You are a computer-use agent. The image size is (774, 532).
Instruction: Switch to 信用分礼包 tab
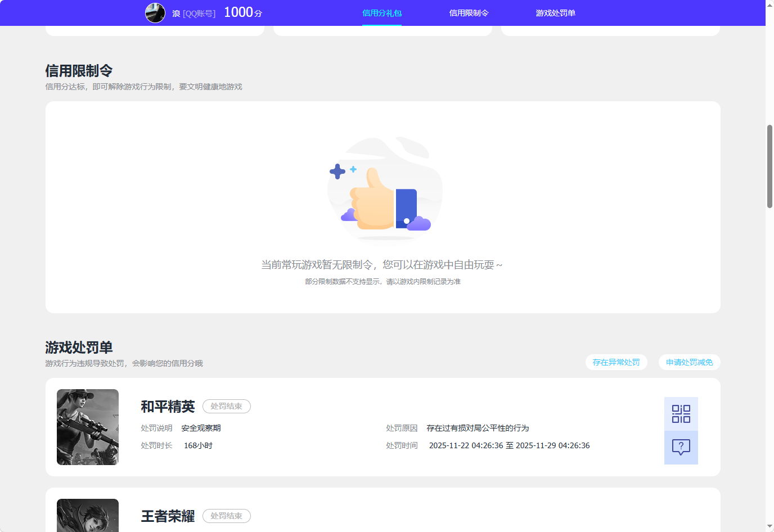click(x=382, y=13)
